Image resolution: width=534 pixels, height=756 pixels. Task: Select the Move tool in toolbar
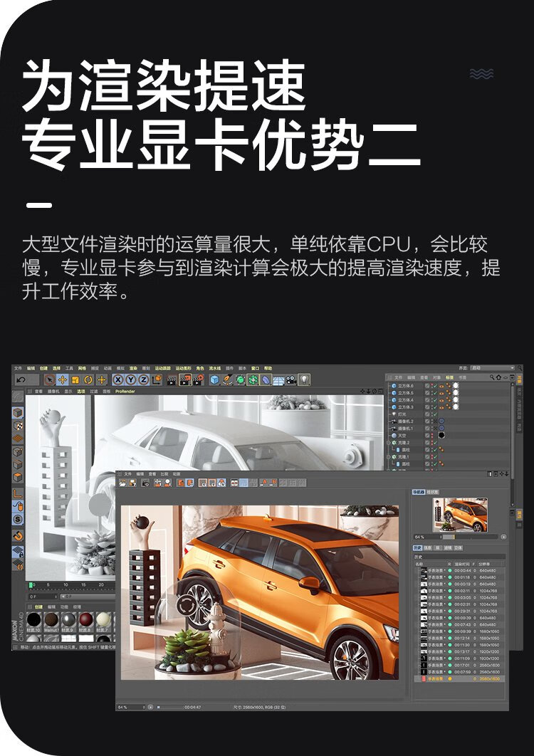coord(63,380)
